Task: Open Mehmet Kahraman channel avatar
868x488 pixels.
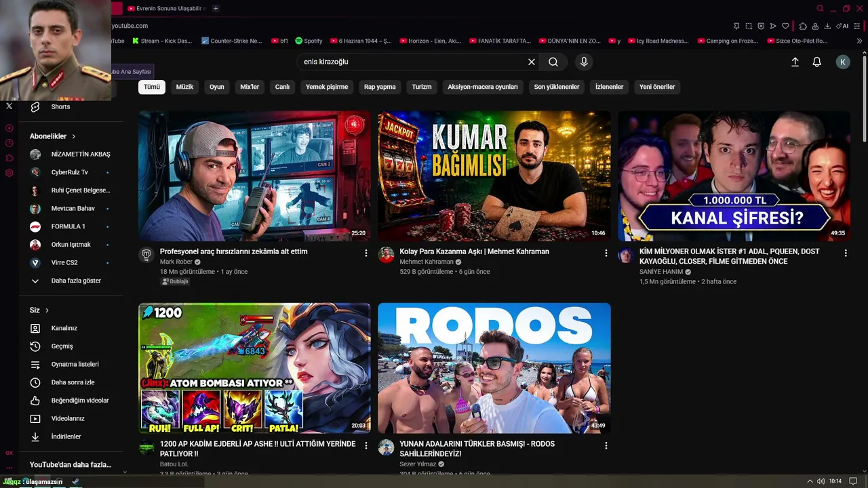Action: pos(386,255)
